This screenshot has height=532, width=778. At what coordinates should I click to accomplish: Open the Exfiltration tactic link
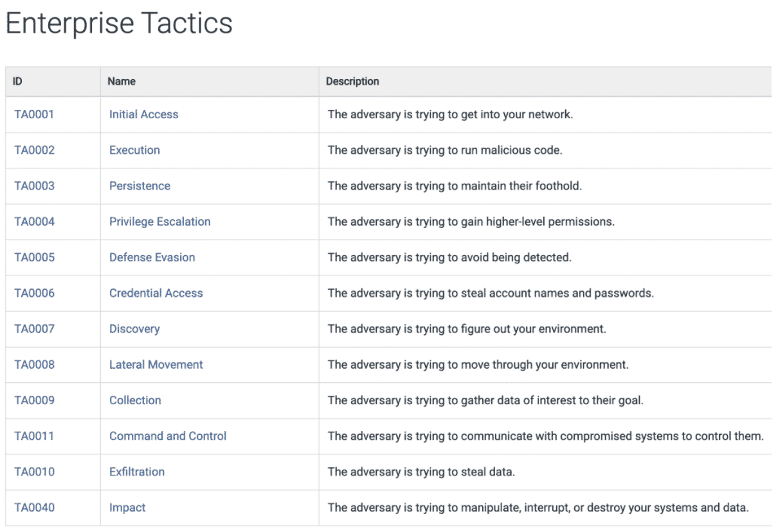[x=137, y=472]
